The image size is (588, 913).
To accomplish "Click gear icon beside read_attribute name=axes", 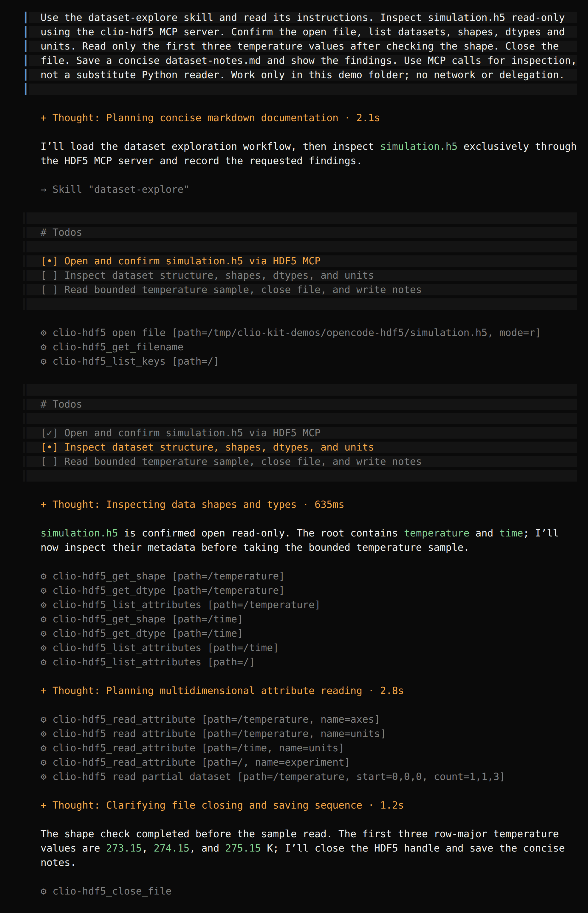I will tap(44, 720).
